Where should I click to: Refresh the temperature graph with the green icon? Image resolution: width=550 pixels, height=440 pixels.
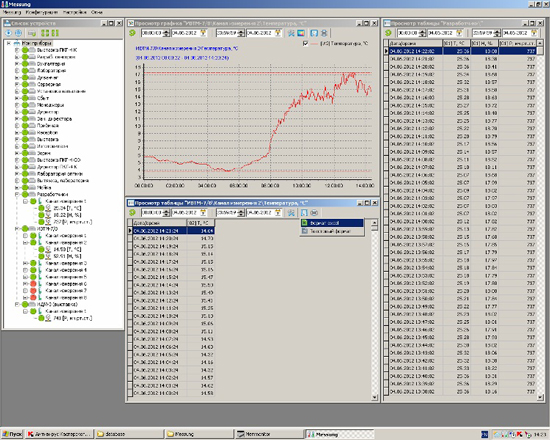click(132, 33)
